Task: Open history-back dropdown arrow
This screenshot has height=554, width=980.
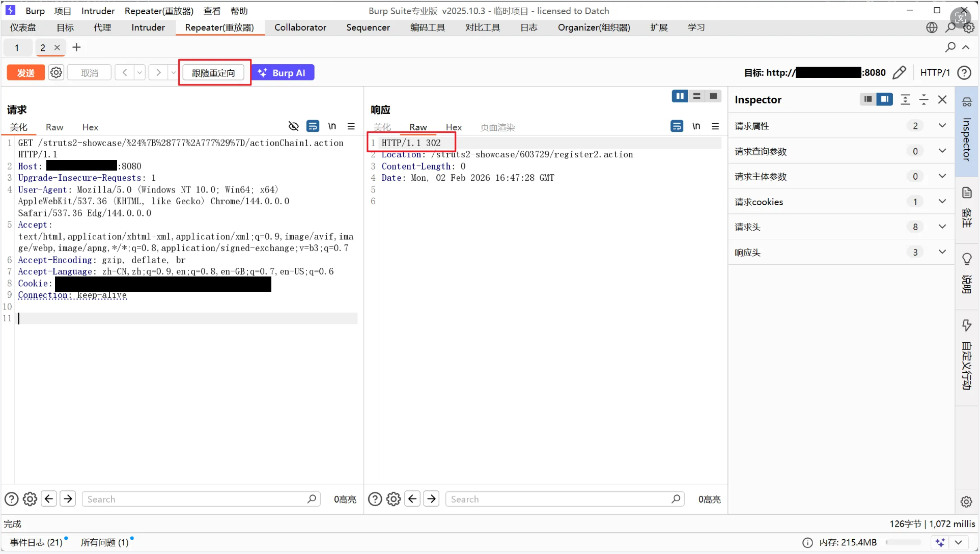Action: (x=139, y=73)
